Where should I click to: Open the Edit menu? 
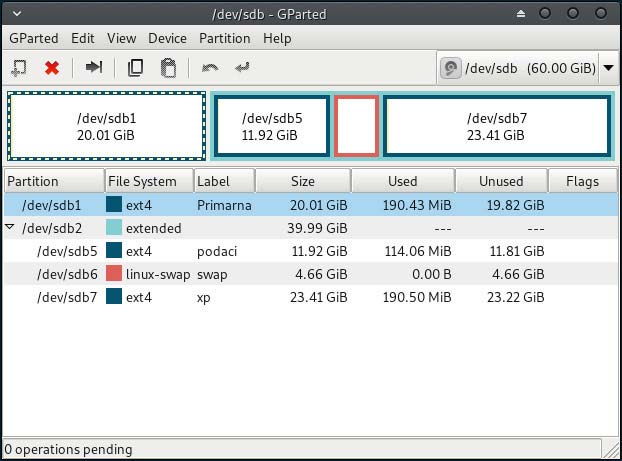[83, 38]
